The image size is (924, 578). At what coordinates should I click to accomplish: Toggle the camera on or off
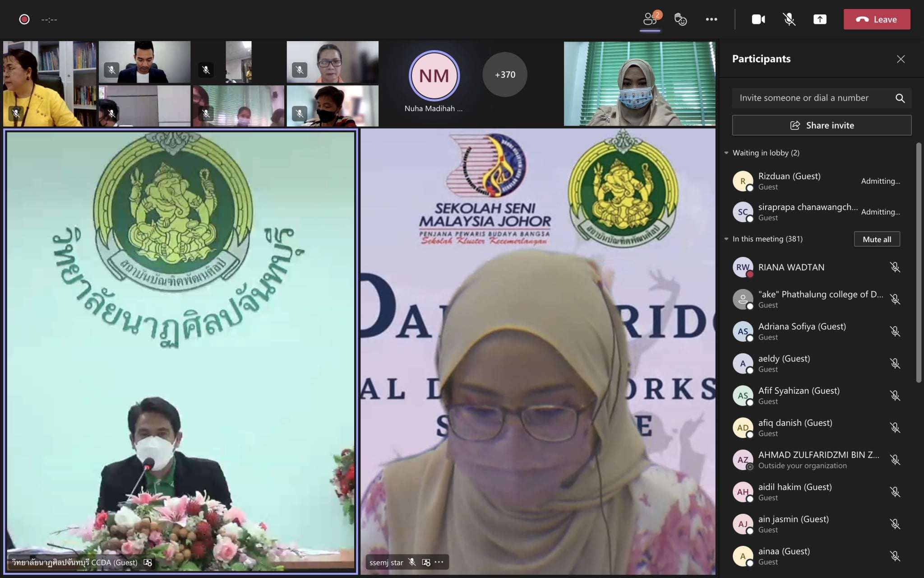[758, 19]
